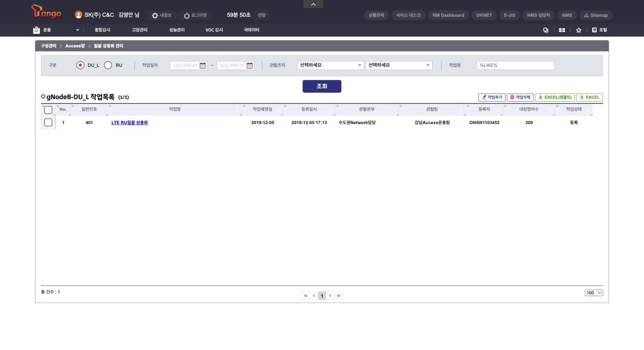Open the 고장관리 menu
The height and width of the screenshot is (350, 644).
(x=139, y=30)
